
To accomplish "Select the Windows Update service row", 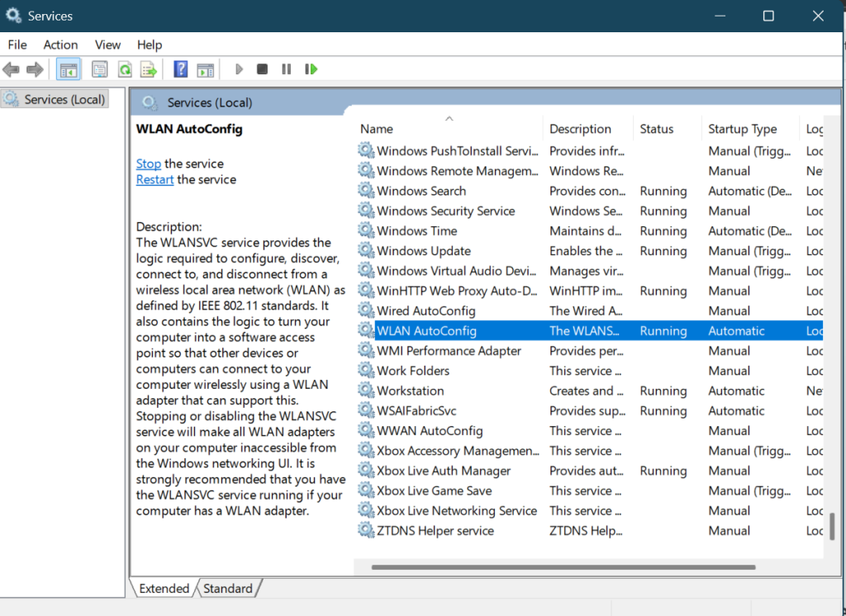I will [x=424, y=251].
